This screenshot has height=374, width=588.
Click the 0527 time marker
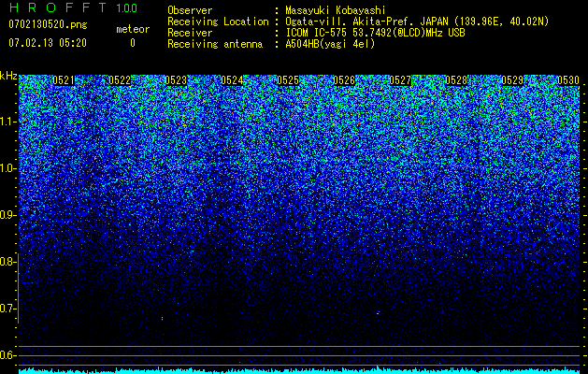400,80
